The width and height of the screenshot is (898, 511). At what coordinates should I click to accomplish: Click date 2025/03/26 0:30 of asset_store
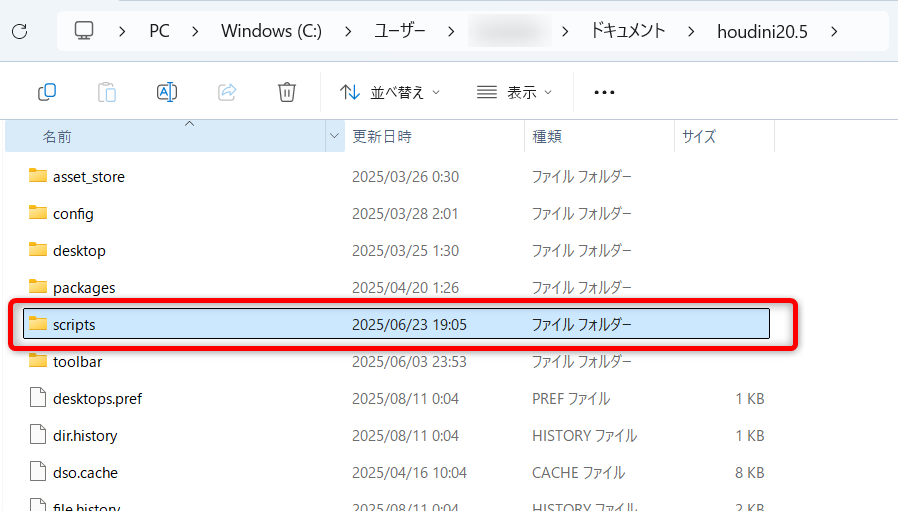[x=405, y=177]
